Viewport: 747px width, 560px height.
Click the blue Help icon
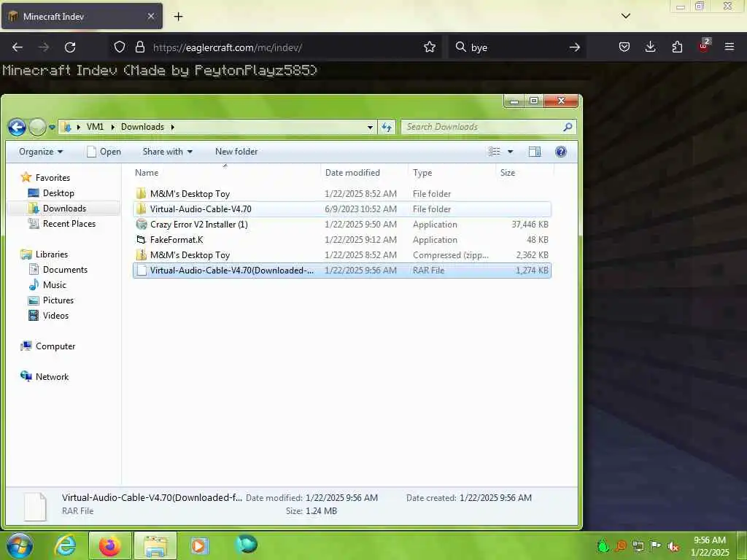(561, 152)
